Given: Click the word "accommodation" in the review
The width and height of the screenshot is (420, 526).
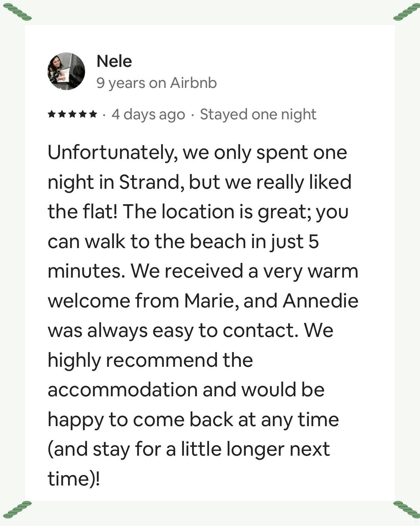Looking at the screenshot, I should click(123, 390).
